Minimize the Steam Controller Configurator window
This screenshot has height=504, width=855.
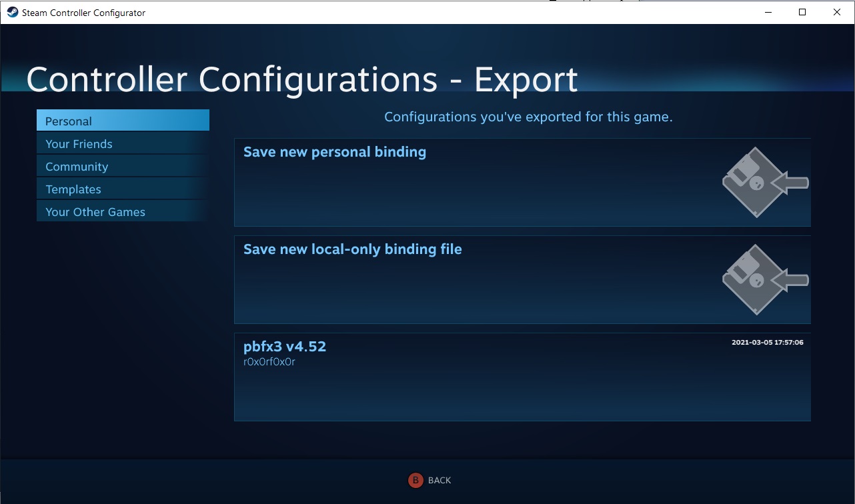click(768, 12)
